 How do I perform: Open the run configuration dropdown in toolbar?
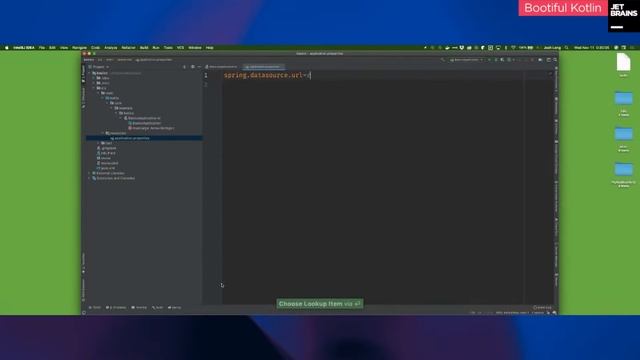pyautogui.click(x=467, y=60)
